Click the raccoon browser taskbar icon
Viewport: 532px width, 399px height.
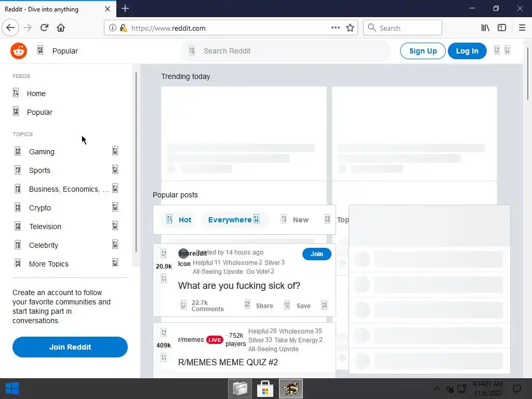tap(291, 389)
